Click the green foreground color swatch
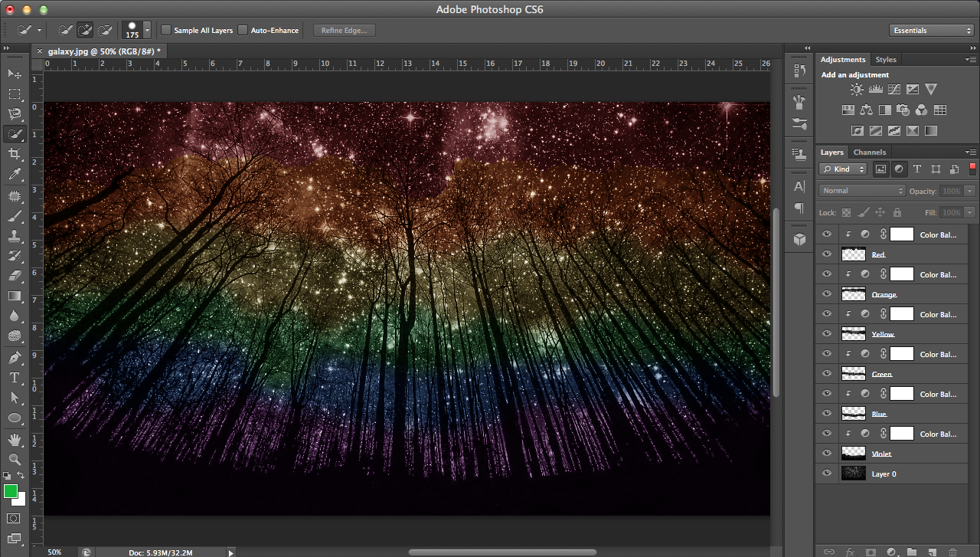This screenshot has height=557, width=980. (11, 491)
